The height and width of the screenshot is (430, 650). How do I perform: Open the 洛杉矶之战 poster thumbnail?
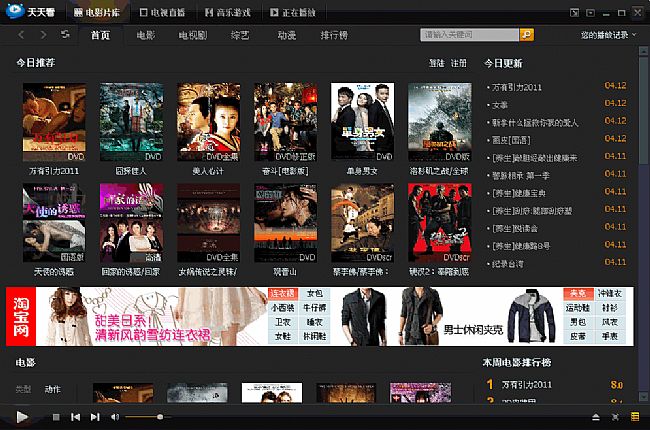click(x=440, y=122)
